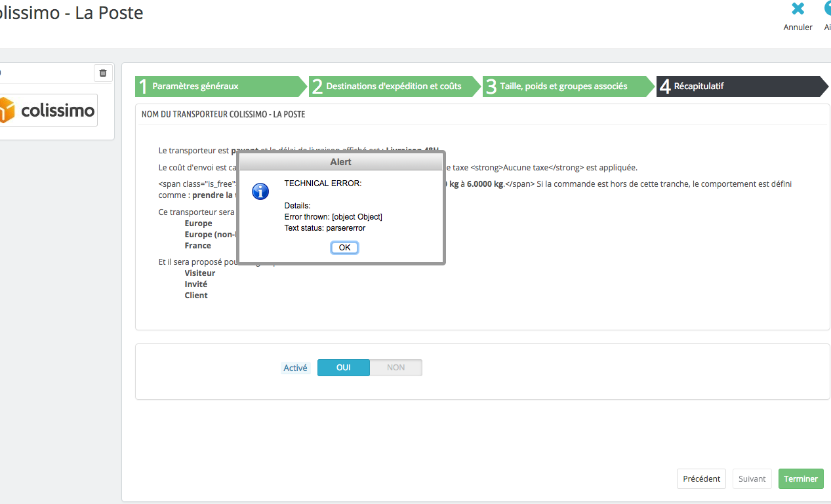
Task: Click the 'Client' group entry
Action: (x=196, y=296)
